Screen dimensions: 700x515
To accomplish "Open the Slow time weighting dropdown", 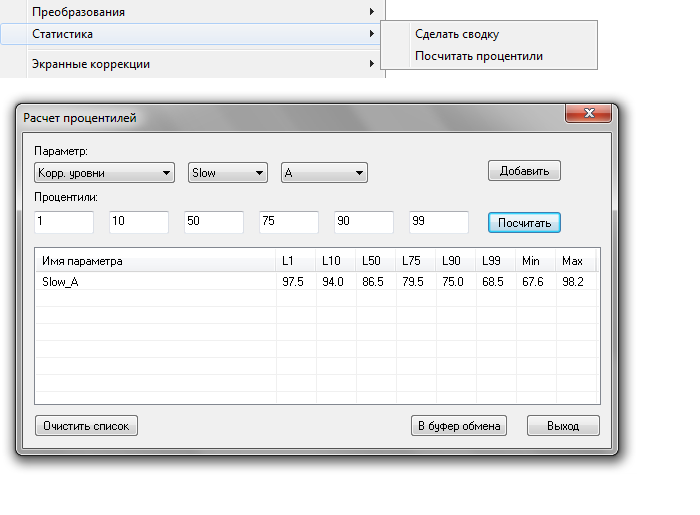I will [x=228, y=173].
